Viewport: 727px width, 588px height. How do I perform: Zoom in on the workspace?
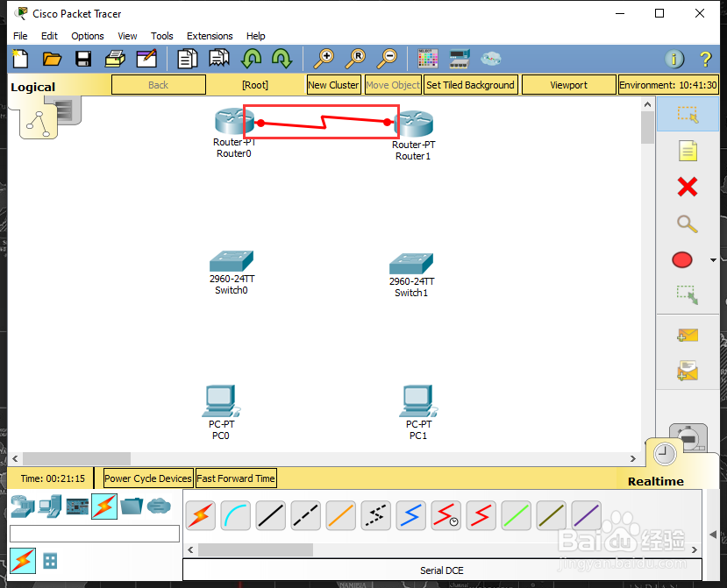point(324,59)
